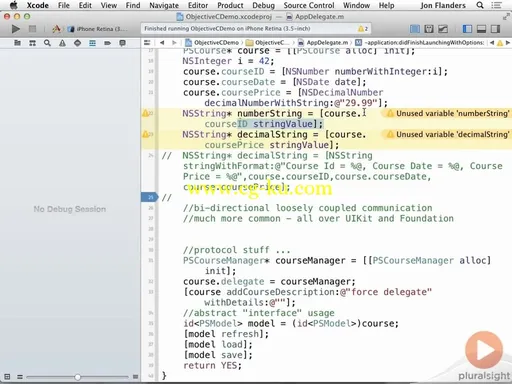Open the application:didFinishLaunchingWithOptions: method list

420,43
